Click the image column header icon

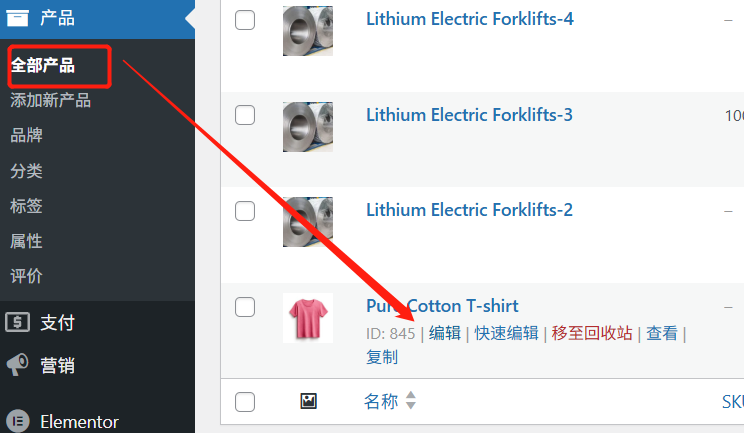pyautogui.click(x=308, y=402)
